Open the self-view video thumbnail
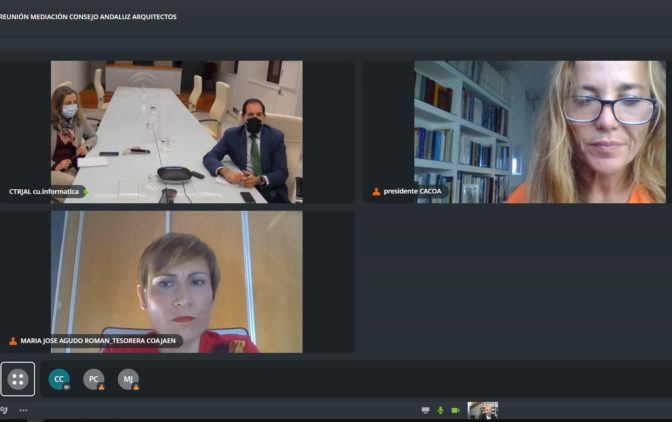The width and height of the screenshot is (672, 422). [x=483, y=410]
